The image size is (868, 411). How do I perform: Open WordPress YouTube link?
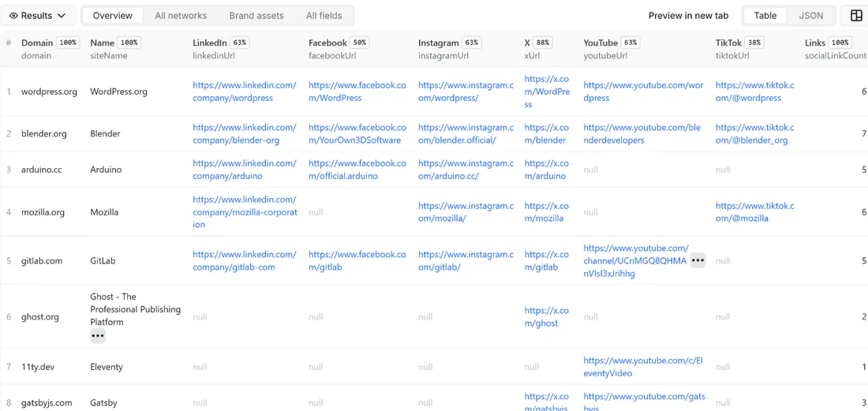coord(643,92)
